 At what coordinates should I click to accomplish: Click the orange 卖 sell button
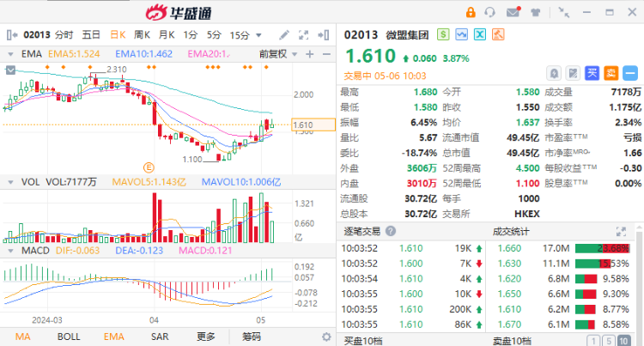point(611,74)
